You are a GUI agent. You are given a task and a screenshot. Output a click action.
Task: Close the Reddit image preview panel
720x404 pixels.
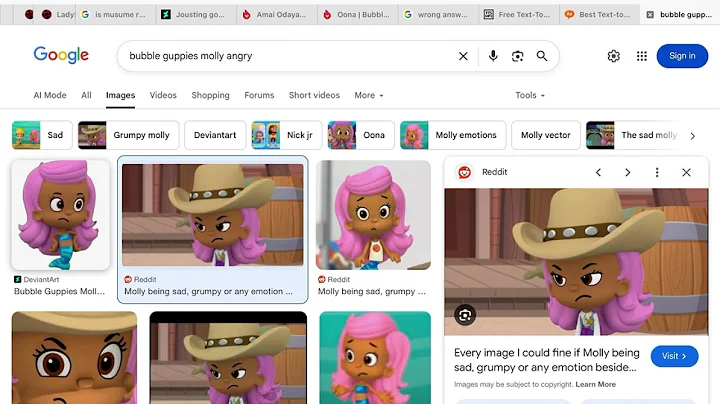pyautogui.click(x=686, y=172)
